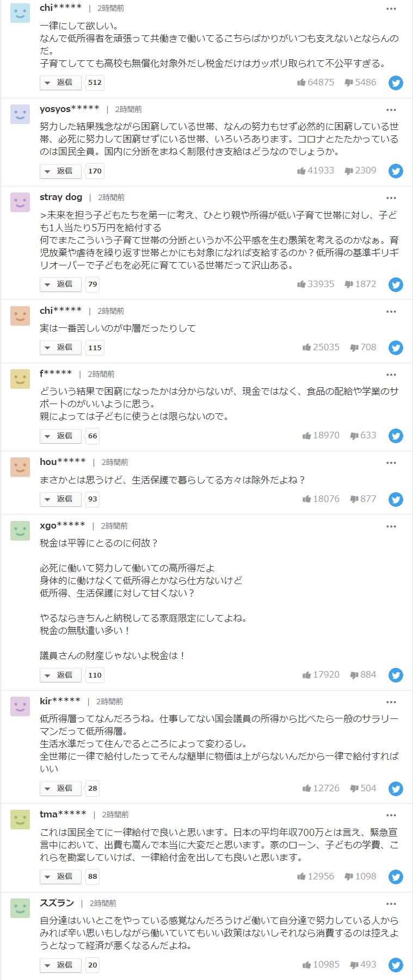The height and width of the screenshot is (980, 413).
Task: Open ellipsis menu on スズラン comment
Action: coord(391,904)
